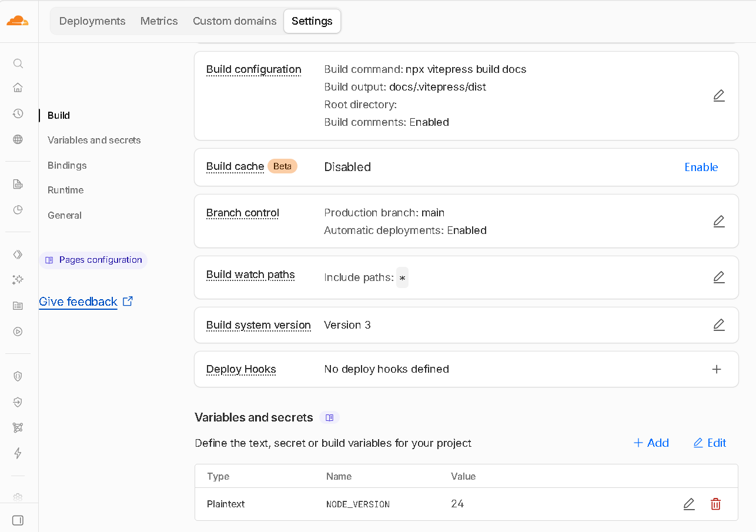The width and height of the screenshot is (756, 532).
Task: Add a new variable with + Add
Action: pos(651,443)
